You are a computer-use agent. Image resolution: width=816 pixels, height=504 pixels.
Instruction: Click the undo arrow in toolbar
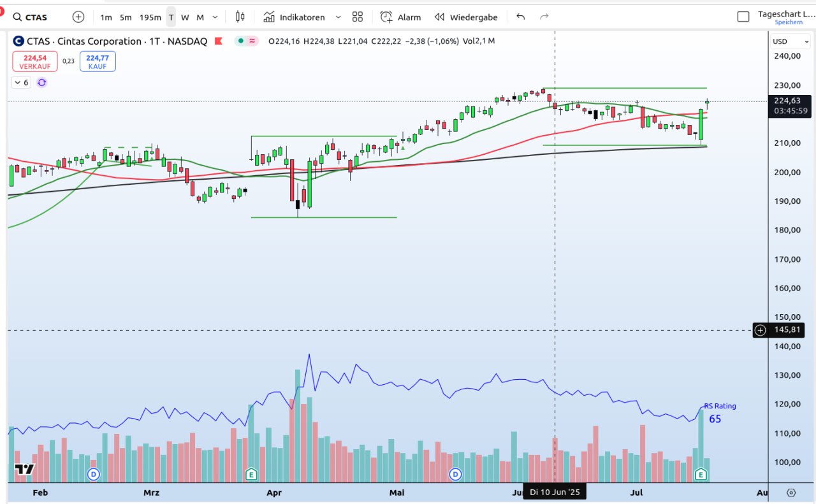click(521, 17)
